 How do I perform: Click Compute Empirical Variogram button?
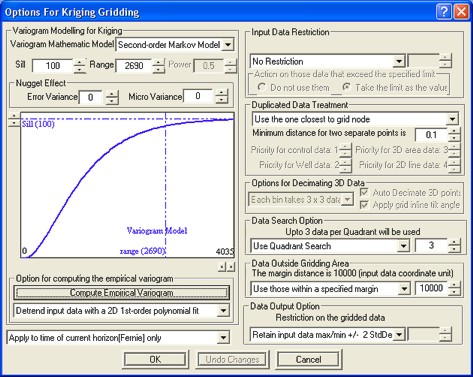(122, 293)
